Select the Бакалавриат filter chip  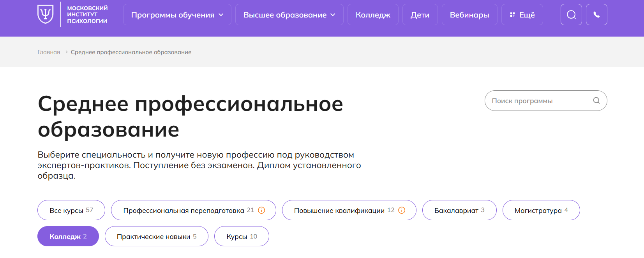(459, 210)
